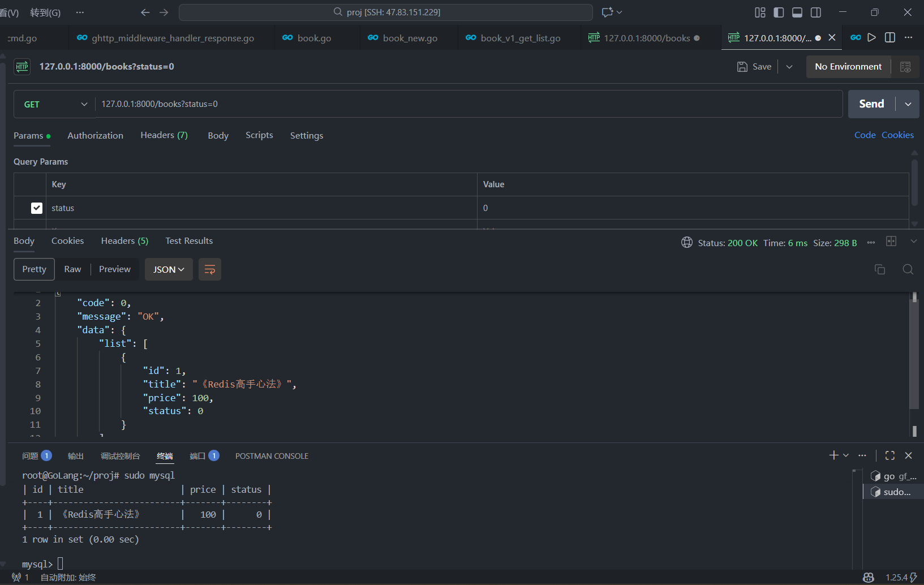Click the Send button
Image resolution: width=924 pixels, height=585 pixels.
pyautogui.click(x=871, y=104)
